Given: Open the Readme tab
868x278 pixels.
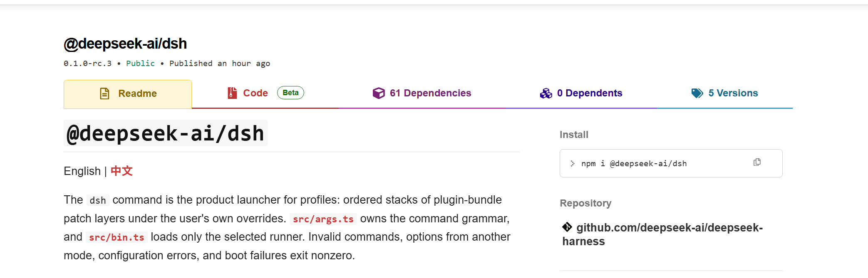Looking at the screenshot, I should (128, 94).
